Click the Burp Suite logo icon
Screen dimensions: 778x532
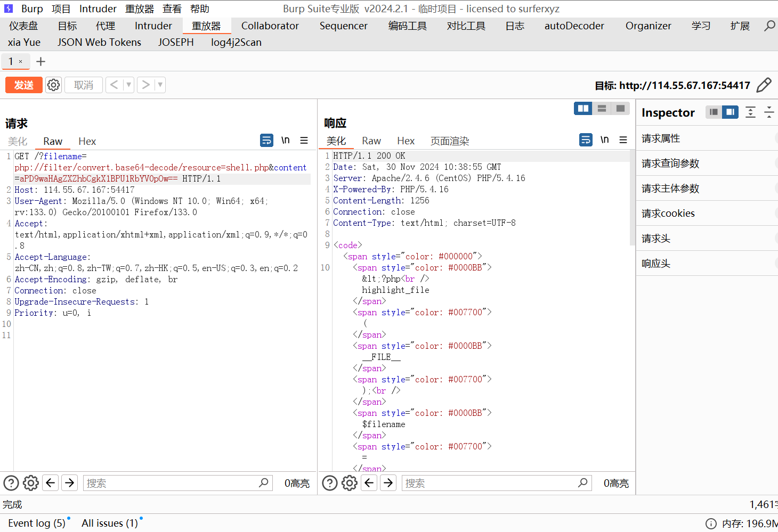tap(9, 9)
